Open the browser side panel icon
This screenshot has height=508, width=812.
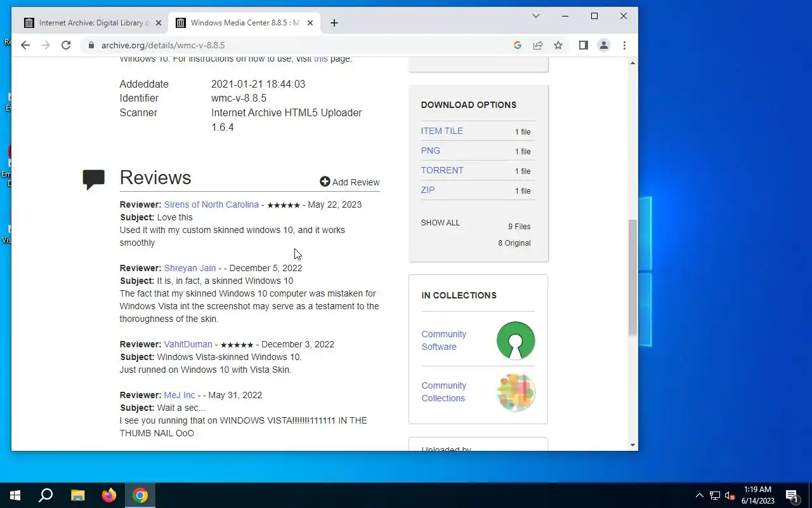tap(584, 45)
